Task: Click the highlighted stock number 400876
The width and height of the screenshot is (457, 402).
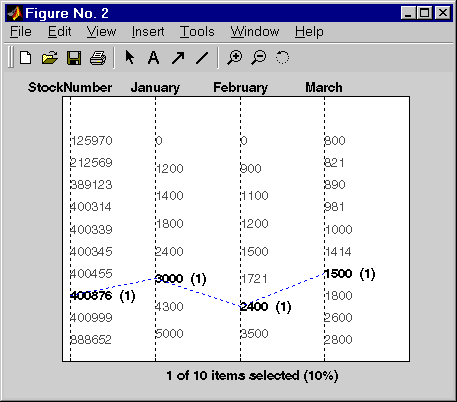Action: pyautogui.click(x=91, y=295)
